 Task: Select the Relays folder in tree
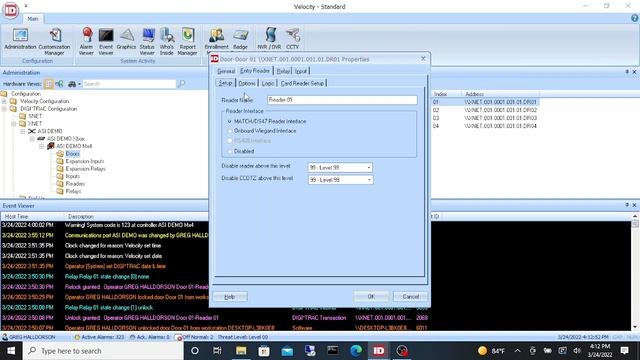click(x=73, y=191)
